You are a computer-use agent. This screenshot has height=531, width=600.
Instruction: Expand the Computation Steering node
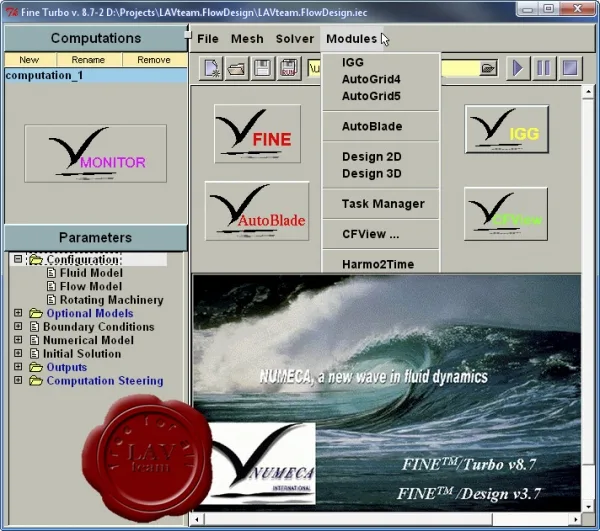coord(18,380)
